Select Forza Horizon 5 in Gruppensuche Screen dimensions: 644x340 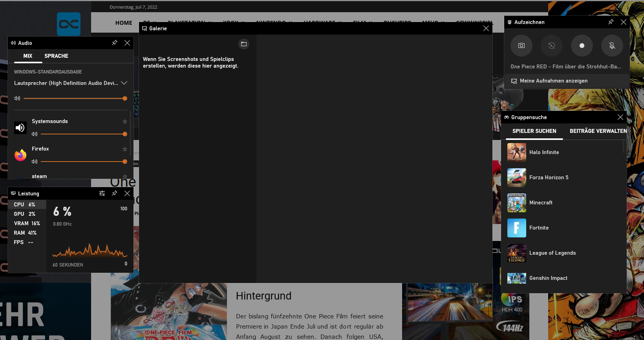[564, 178]
